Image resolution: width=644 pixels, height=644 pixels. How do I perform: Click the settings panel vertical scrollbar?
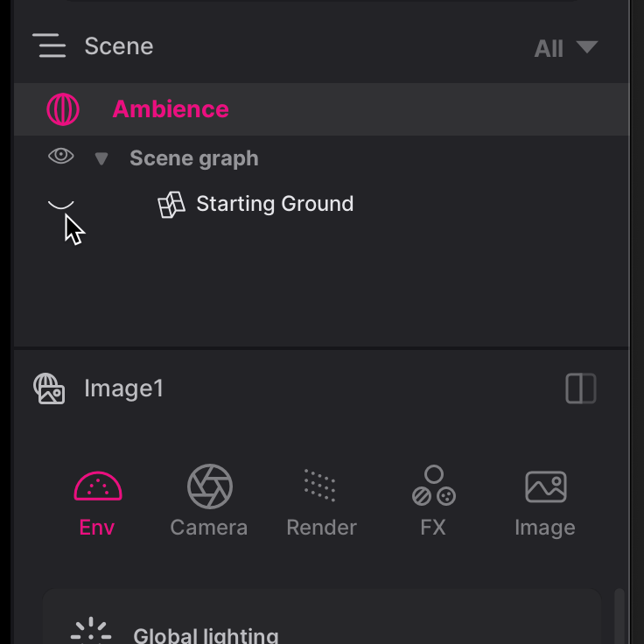click(x=620, y=617)
